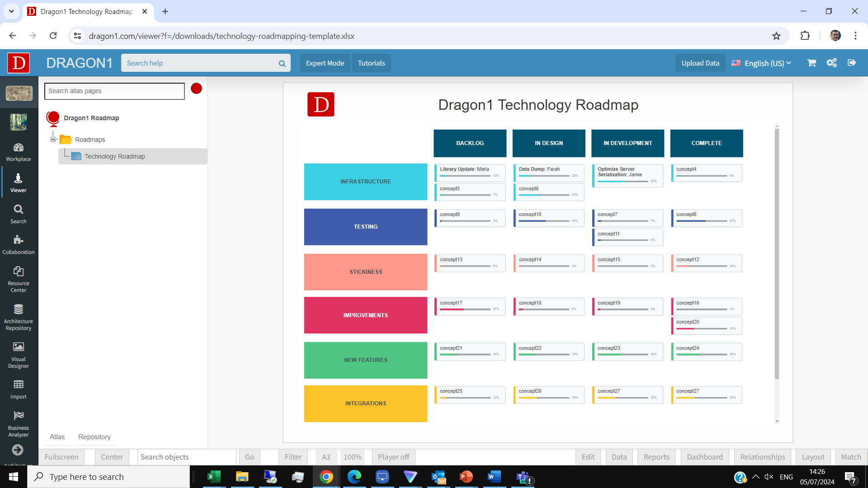Image resolution: width=868 pixels, height=488 pixels.
Task: Click the Upload Data button
Action: (700, 63)
